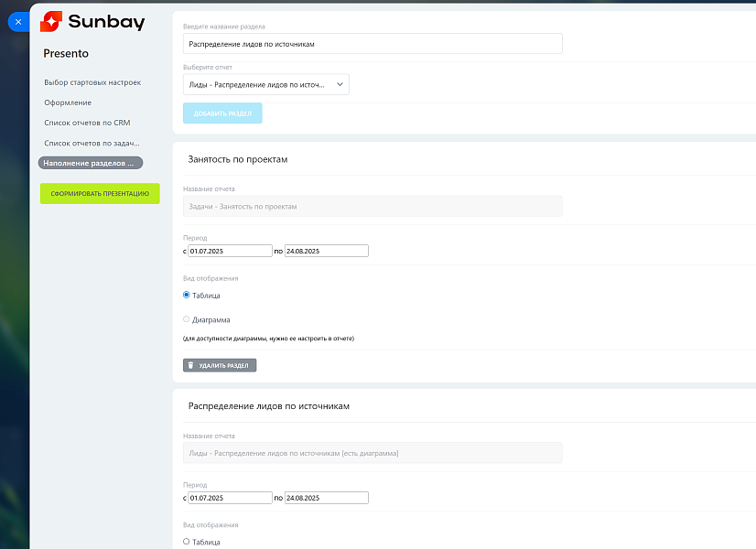This screenshot has width=756, height=549.
Task: Change start date in Распределение лидов period
Action: tap(230, 498)
